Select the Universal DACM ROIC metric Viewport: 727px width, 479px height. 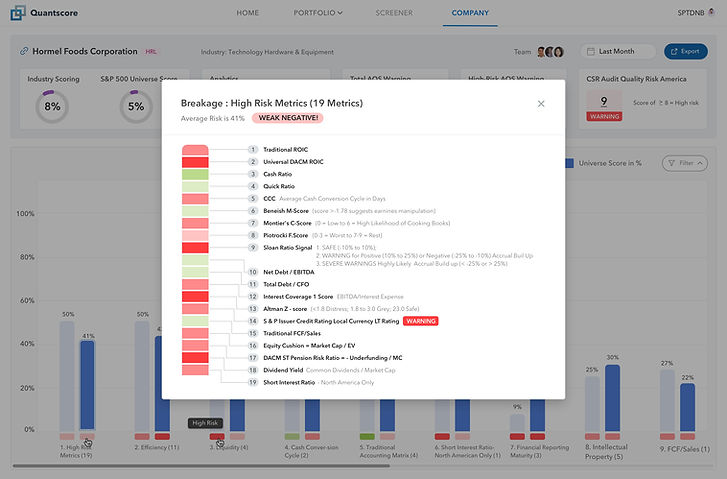pos(293,162)
